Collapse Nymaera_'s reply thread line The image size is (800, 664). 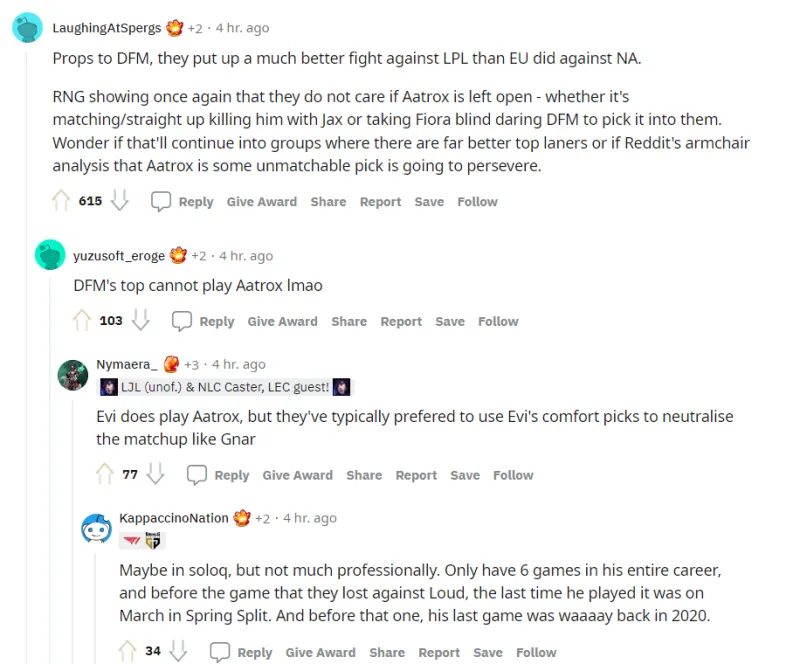tap(73, 531)
